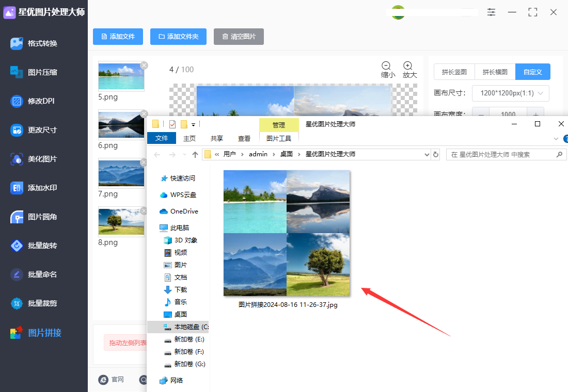Click 清空图片 clear images button

coord(239,37)
